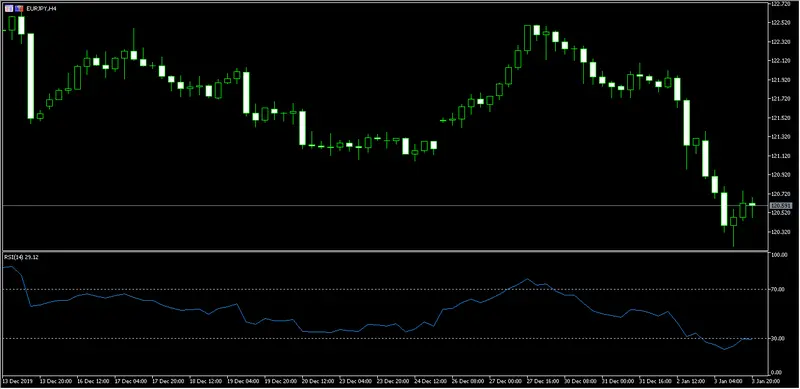Click the 120.320 price scale label
The height and width of the screenshot is (389, 800).
pyautogui.click(x=780, y=232)
